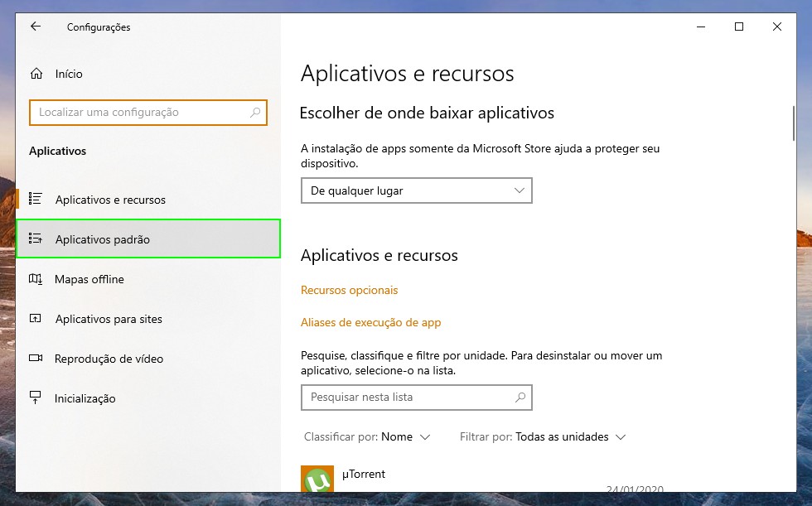
Task: Minimize the Configurações window
Action: pyautogui.click(x=701, y=27)
